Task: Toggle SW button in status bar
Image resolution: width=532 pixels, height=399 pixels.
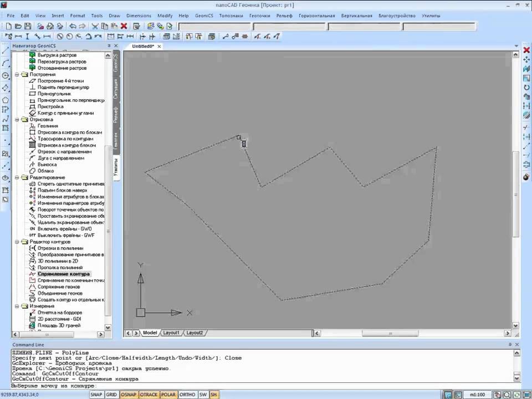Action: pos(203,395)
